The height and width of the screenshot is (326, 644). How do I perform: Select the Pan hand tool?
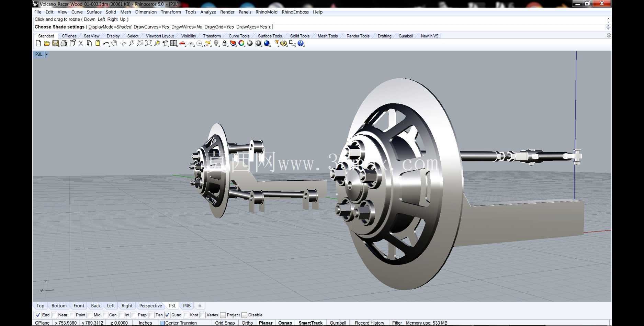click(114, 43)
